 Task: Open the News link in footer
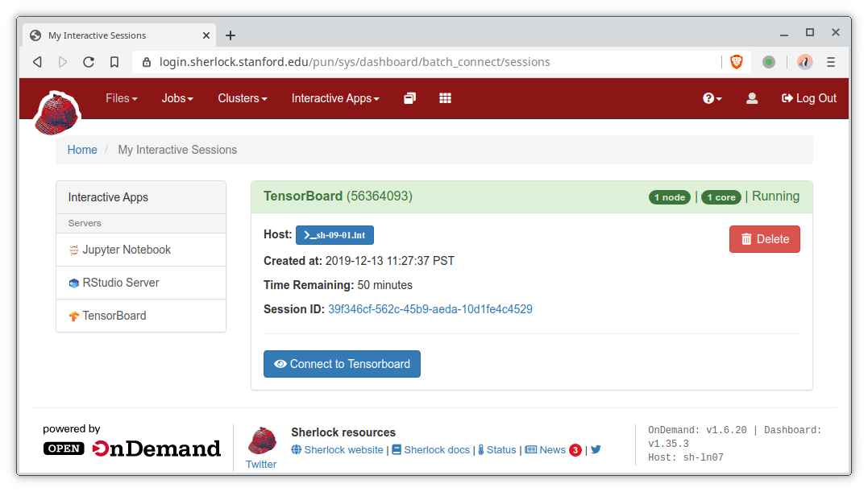coord(552,450)
